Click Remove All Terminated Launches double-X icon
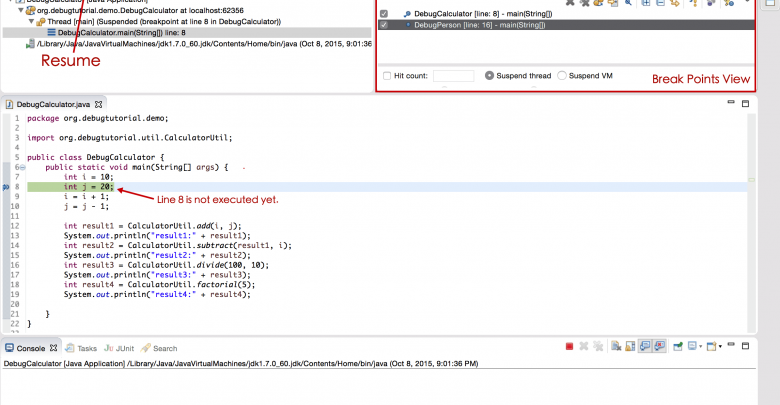Viewport: 780px width, 405px height. (x=598, y=346)
